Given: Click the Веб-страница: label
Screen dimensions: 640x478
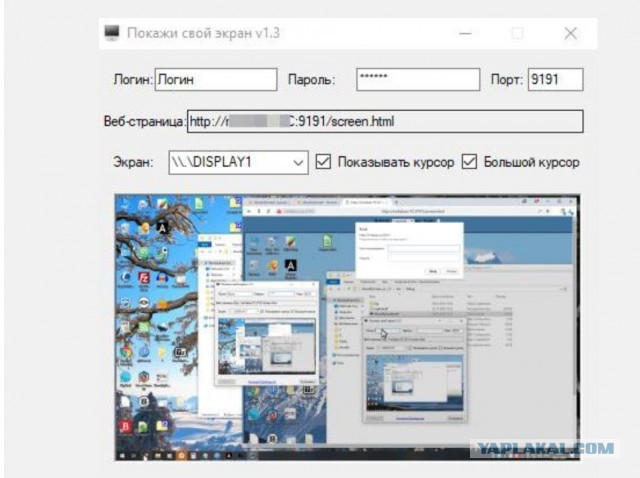Looking at the screenshot, I should click(x=145, y=121).
